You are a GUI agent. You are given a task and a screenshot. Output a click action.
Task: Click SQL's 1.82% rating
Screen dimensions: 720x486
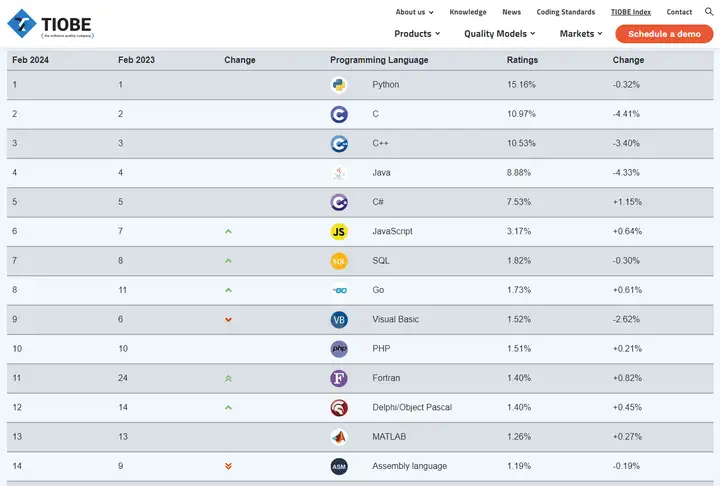[519, 260]
